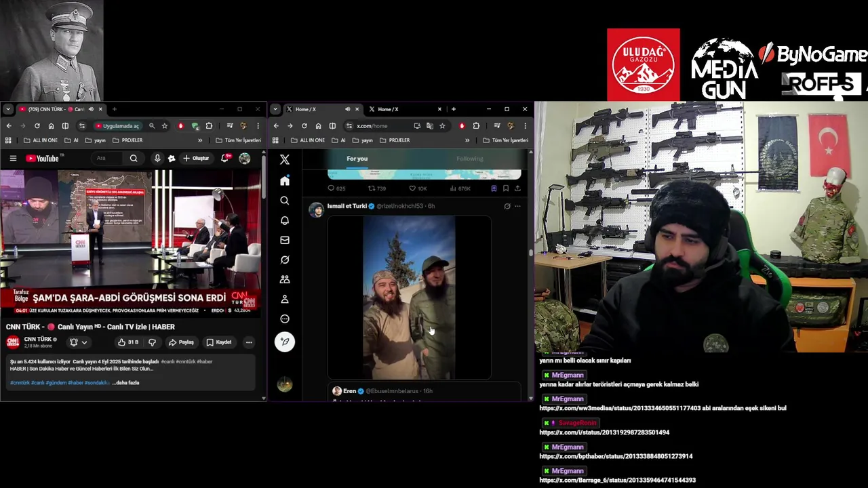Open YouTube notifications bell
The width and height of the screenshot is (868, 488).
224,159
